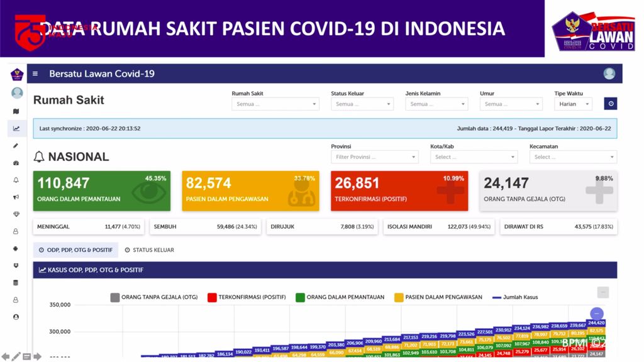The image size is (644, 362).
Task: Open the bell notifications icon in the sidebar
Action: (16, 180)
